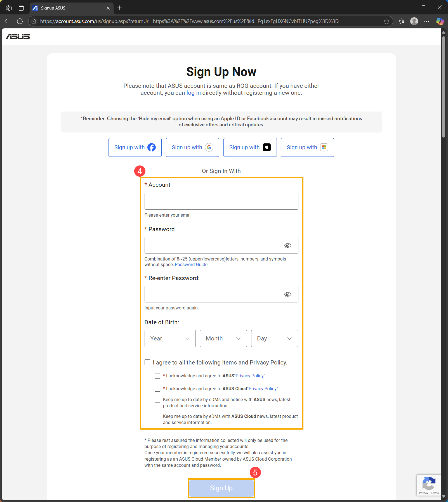Click the 'Please enter your email' hint
Image resolution: width=448 pixels, height=502 pixels.
coord(168,215)
